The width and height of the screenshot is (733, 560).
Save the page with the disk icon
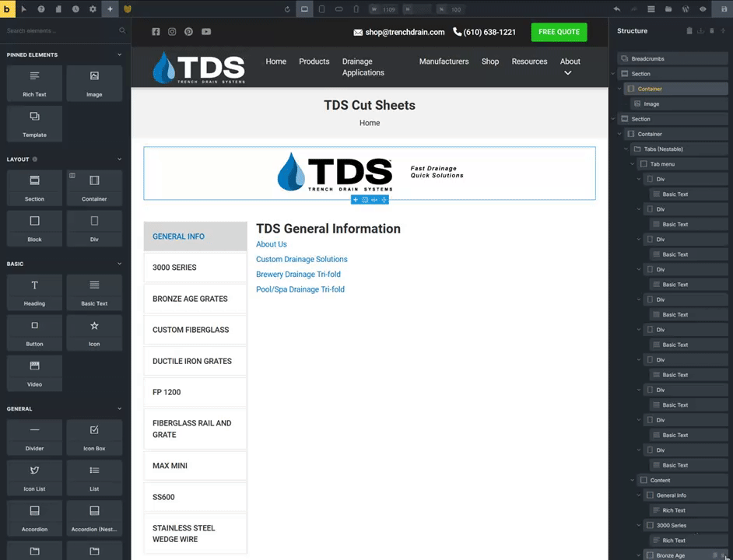pyautogui.click(x=724, y=9)
